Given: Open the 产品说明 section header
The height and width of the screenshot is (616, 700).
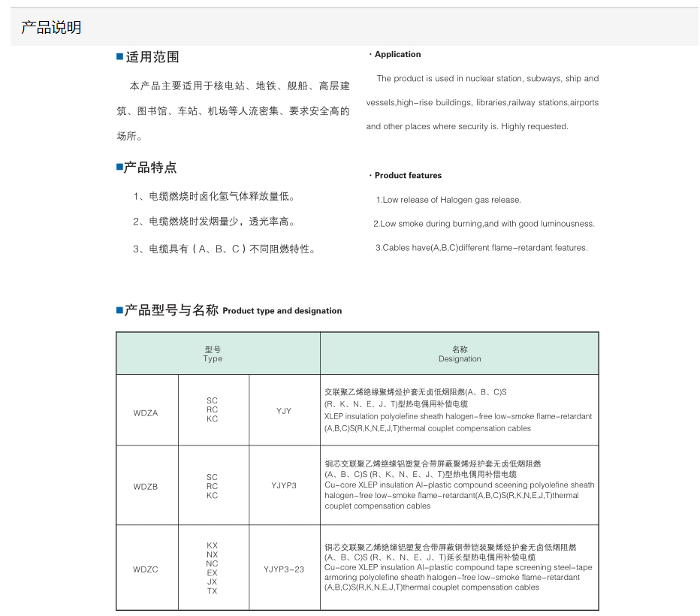Looking at the screenshot, I should (x=51, y=28).
